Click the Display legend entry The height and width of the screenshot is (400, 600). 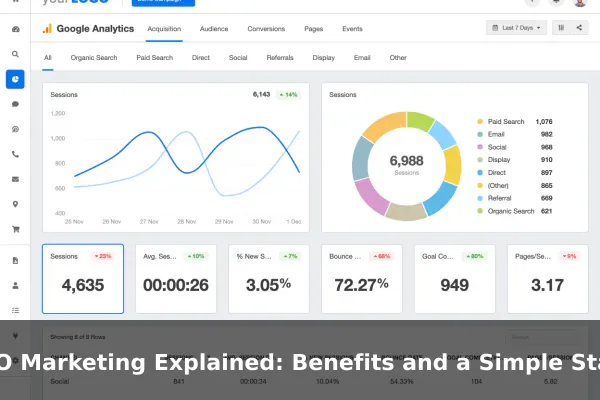(x=515, y=160)
